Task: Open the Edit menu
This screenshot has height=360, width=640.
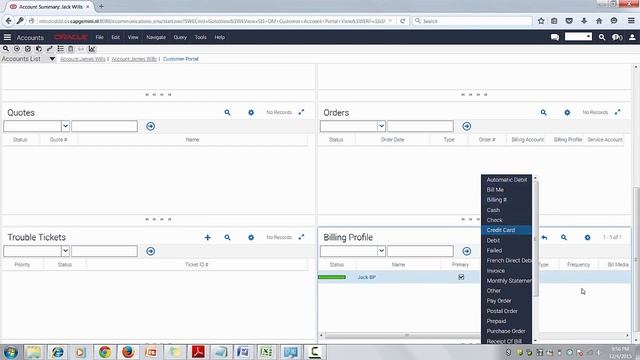Action: (x=116, y=37)
